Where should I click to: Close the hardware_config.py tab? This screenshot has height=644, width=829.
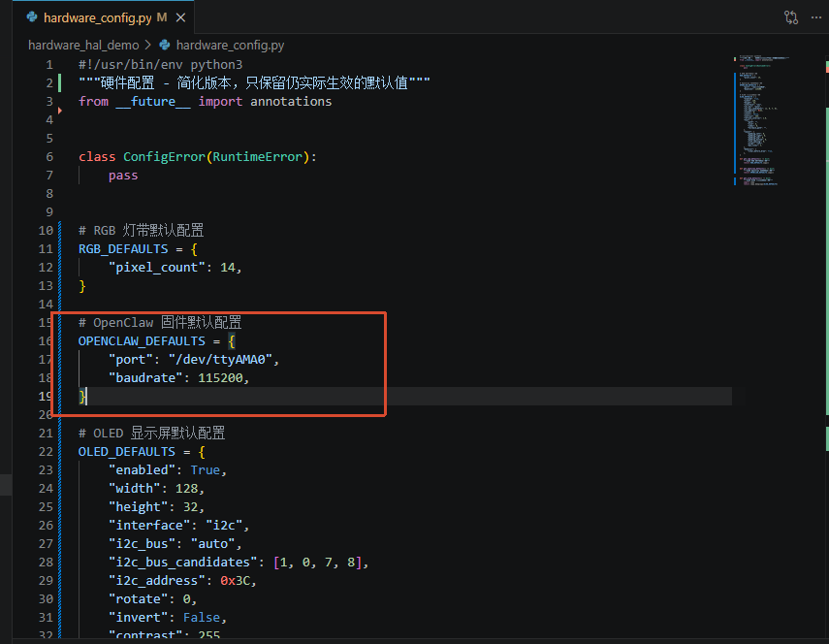(180, 17)
